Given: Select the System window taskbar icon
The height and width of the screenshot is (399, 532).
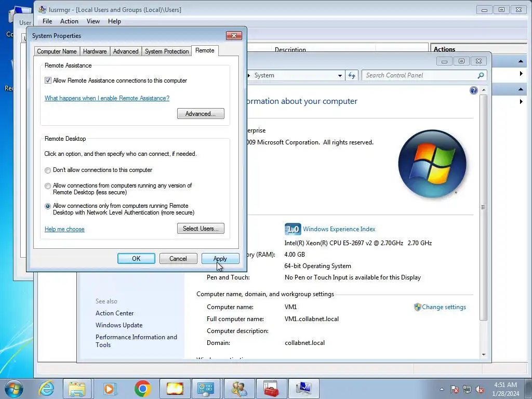Looking at the screenshot, I should (303, 389).
